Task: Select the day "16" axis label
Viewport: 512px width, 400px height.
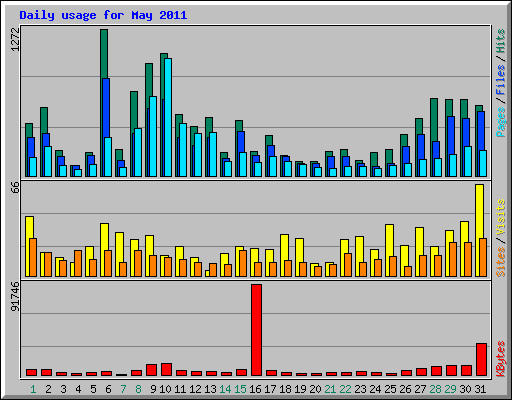Action: coord(255,389)
